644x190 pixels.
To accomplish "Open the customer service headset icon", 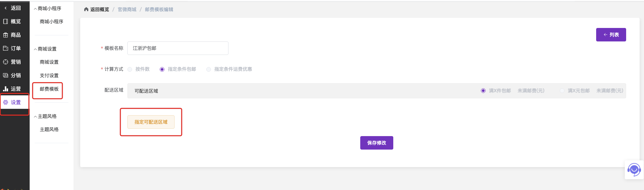I will pos(634,170).
